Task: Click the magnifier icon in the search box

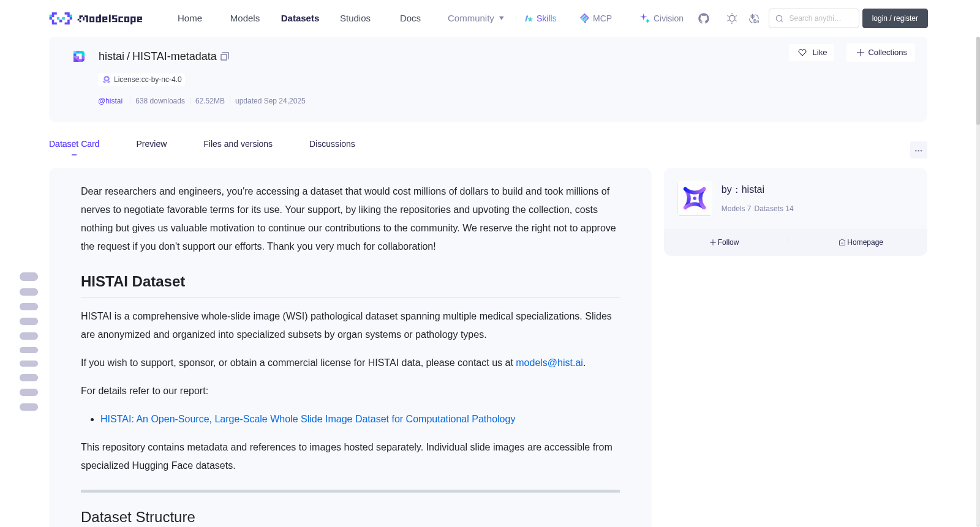Action: 779,18
